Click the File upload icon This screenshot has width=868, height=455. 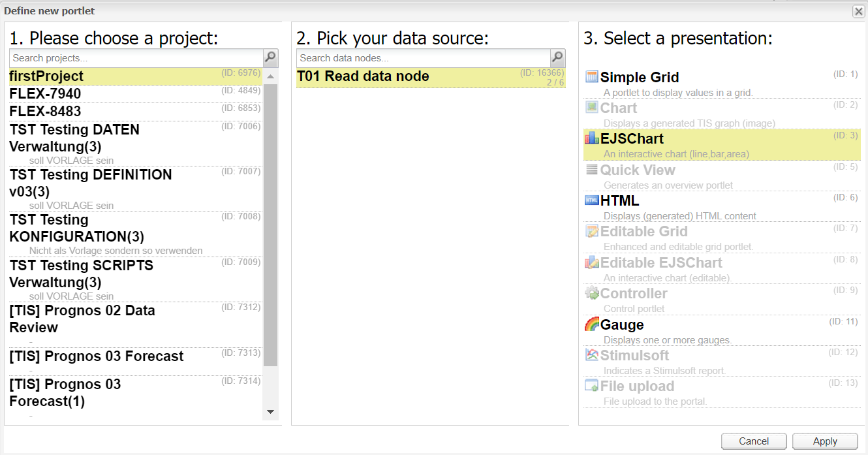592,385
